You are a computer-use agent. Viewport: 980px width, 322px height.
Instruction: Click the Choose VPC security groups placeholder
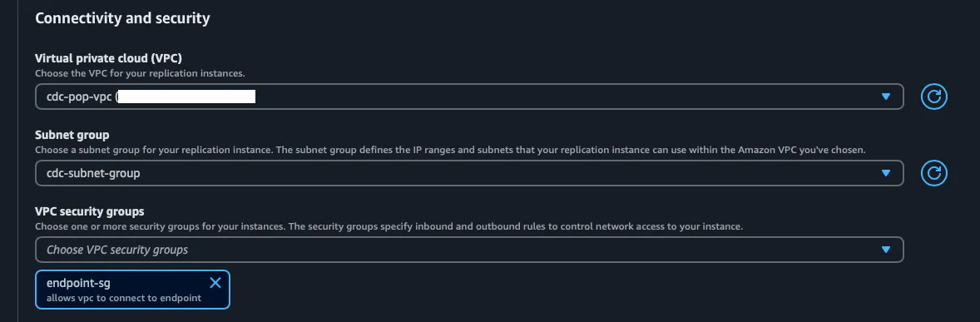coord(116,250)
